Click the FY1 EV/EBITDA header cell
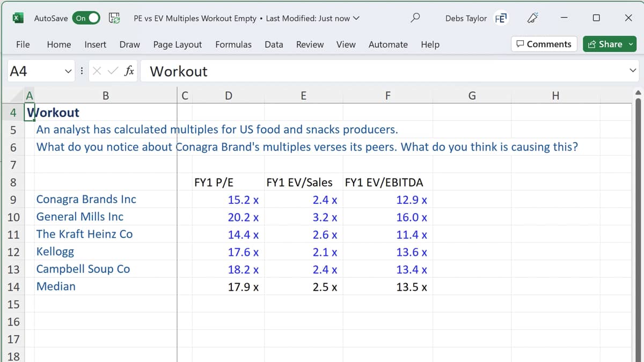 click(387, 182)
